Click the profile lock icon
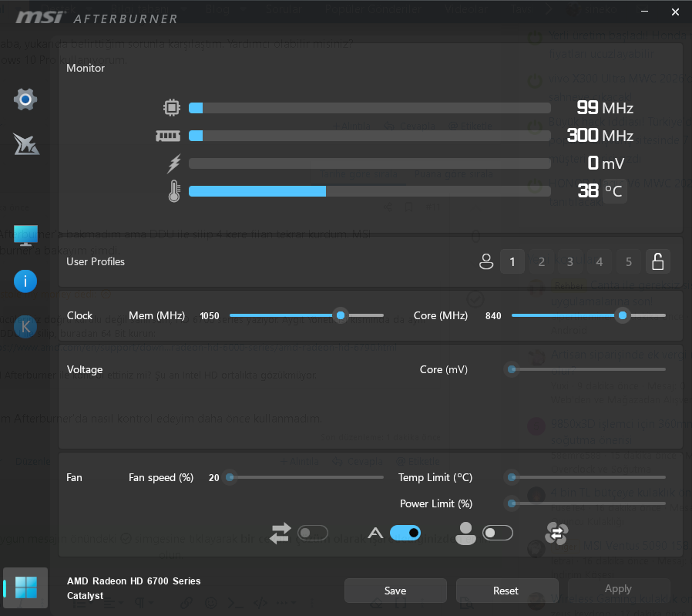The height and width of the screenshot is (616, 692). pyautogui.click(x=657, y=262)
